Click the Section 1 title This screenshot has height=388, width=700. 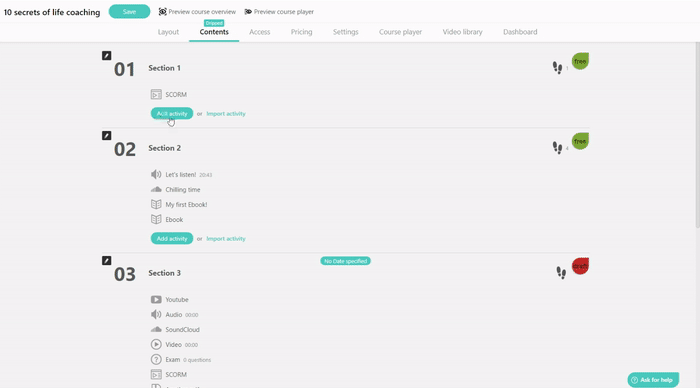[x=164, y=68]
